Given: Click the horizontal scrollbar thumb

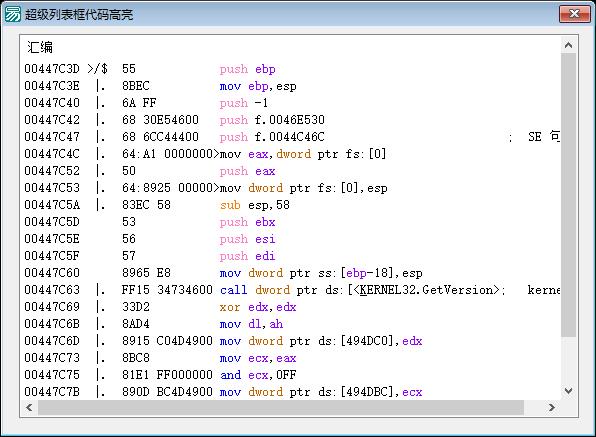Looking at the screenshot, I should click(x=281, y=408).
